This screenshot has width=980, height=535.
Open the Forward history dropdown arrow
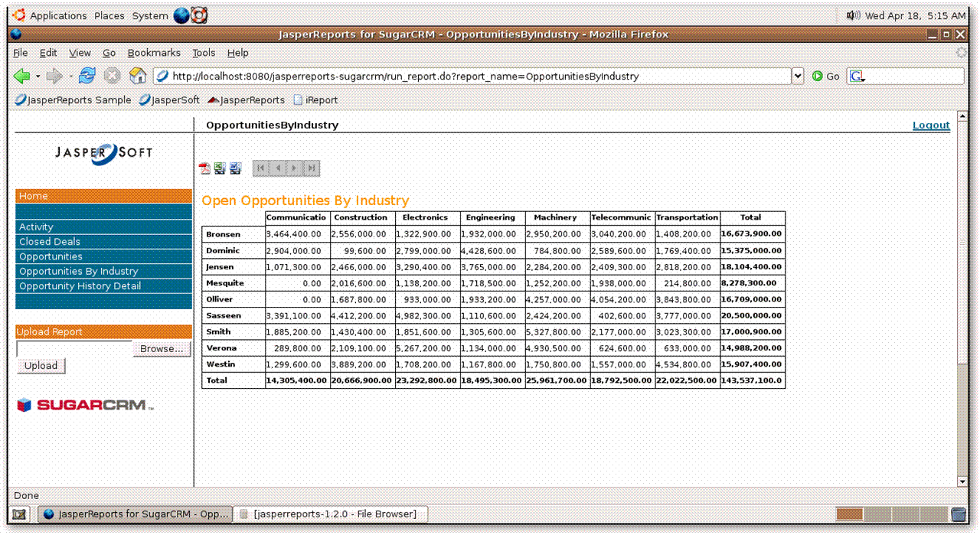coord(71,77)
